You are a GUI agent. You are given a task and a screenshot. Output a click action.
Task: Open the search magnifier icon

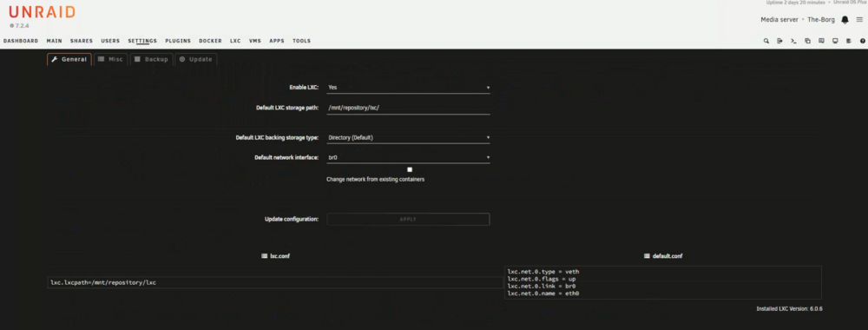coord(766,41)
